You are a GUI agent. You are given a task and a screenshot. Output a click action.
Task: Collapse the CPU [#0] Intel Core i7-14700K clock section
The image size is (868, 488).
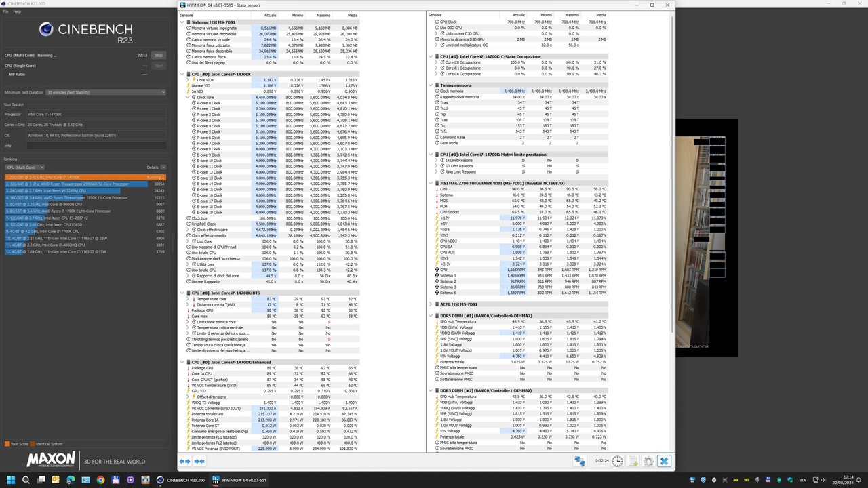(182, 74)
